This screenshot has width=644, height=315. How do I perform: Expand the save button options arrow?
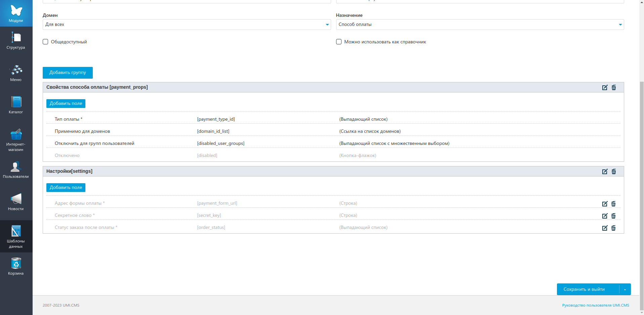625,289
